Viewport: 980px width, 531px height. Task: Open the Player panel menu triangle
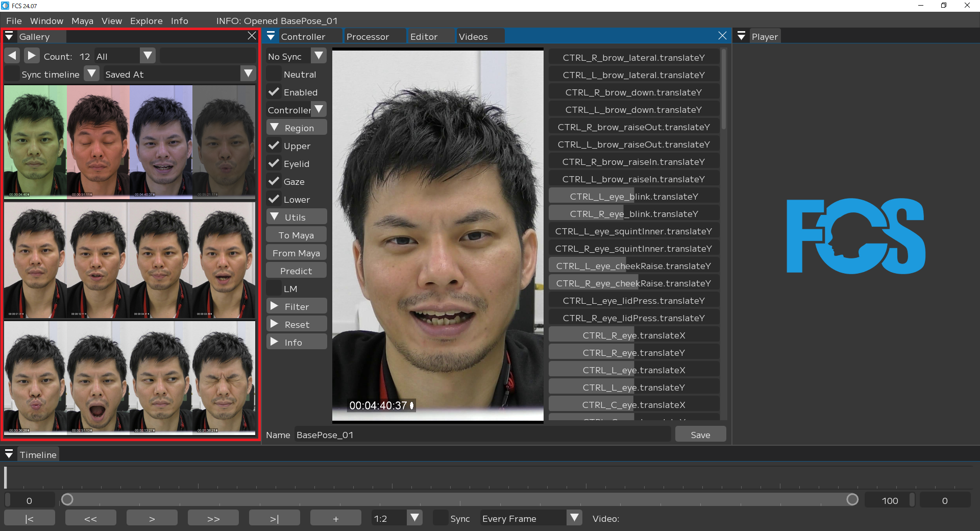742,36
